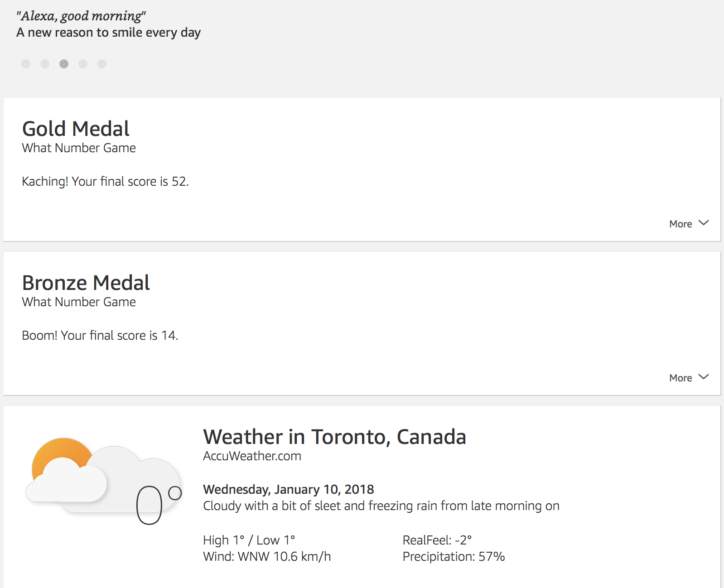Select the final score 52 message
724x588 pixels.
tap(105, 182)
